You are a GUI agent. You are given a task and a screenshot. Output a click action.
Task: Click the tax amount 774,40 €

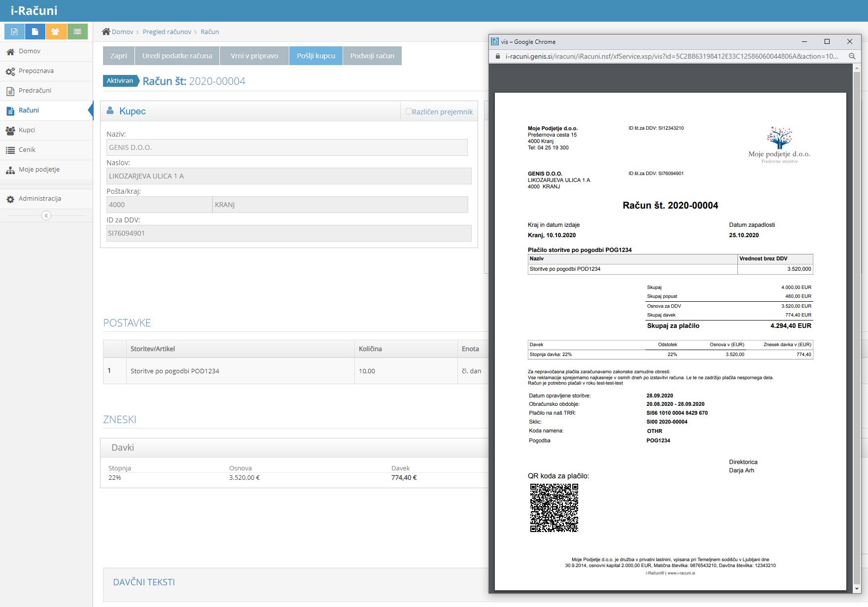click(404, 477)
